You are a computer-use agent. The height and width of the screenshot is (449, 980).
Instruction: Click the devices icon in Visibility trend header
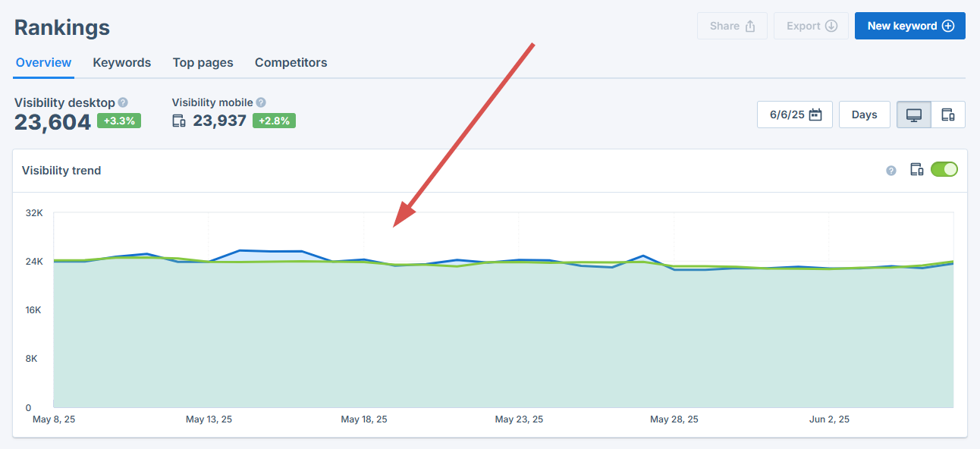pyautogui.click(x=917, y=169)
